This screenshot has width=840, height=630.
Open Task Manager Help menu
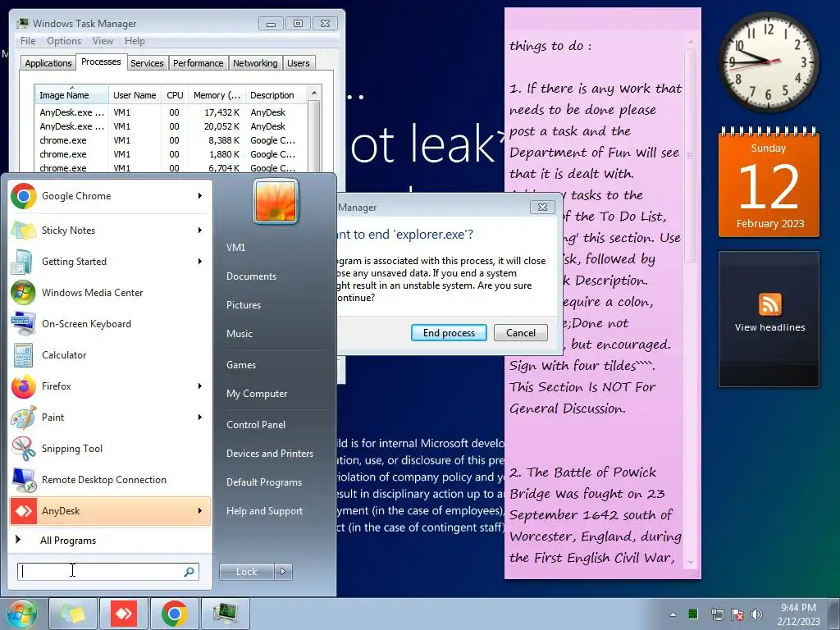click(x=135, y=41)
